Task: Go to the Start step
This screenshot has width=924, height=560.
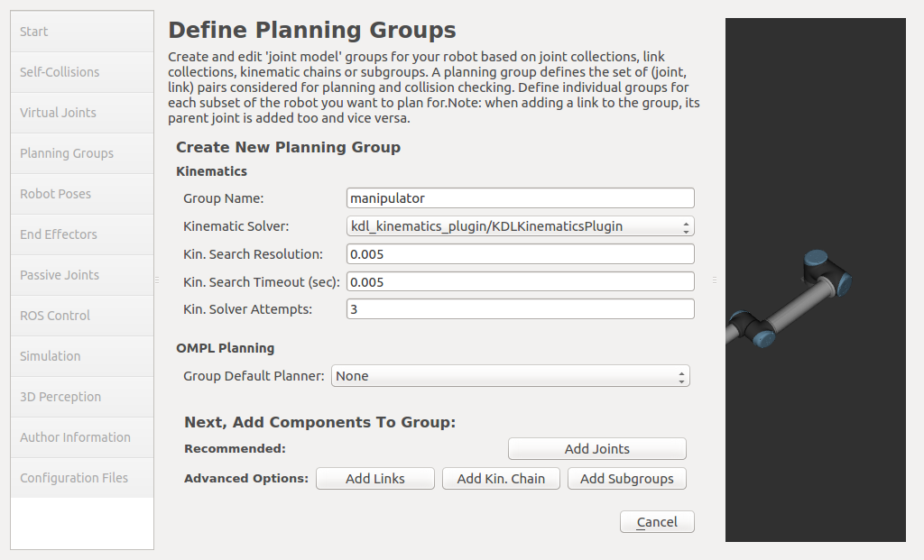Action: 82,32
